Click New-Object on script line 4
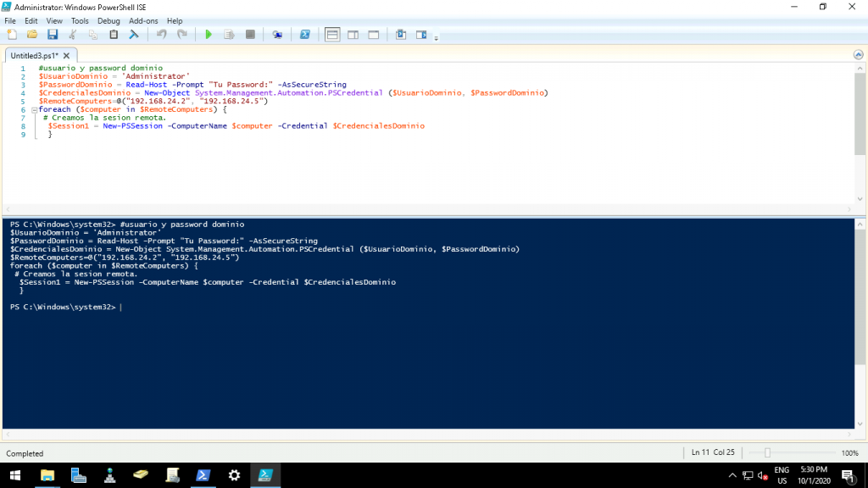868x488 pixels. 167,93
